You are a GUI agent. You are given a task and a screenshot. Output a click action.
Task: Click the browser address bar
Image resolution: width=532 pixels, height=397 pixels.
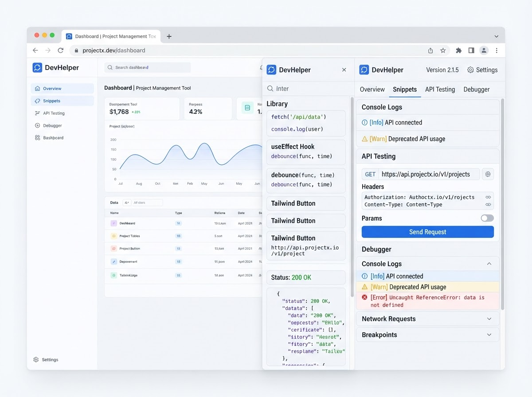tap(260, 51)
